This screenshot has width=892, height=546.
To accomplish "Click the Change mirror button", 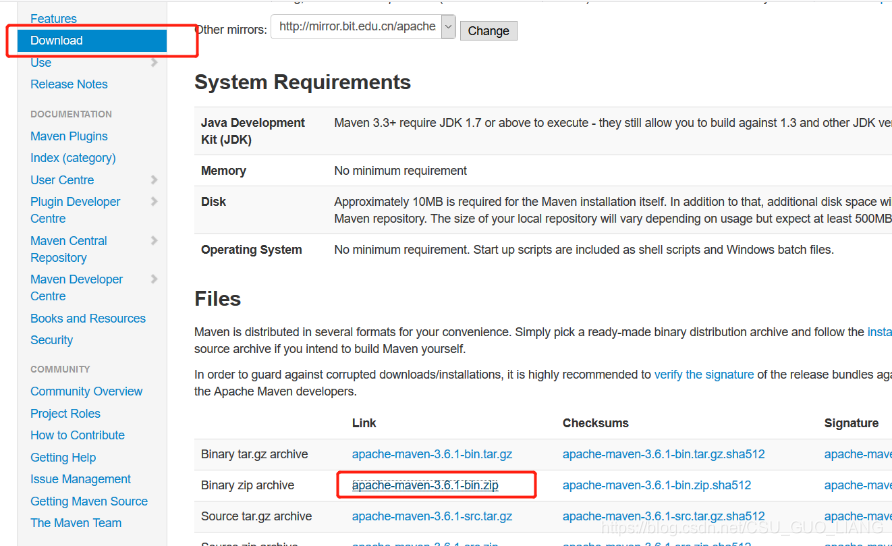I will (489, 31).
